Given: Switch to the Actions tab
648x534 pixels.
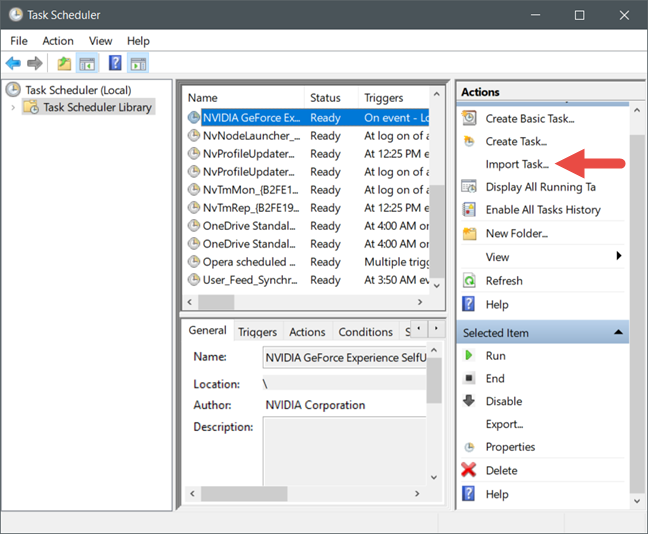Looking at the screenshot, I should tap(307, 331).
